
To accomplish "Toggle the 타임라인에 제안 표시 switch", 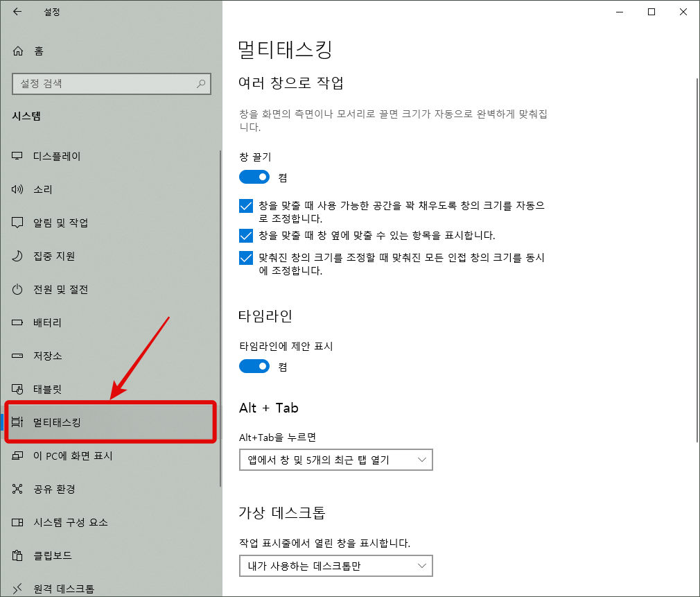I will 254,366.
